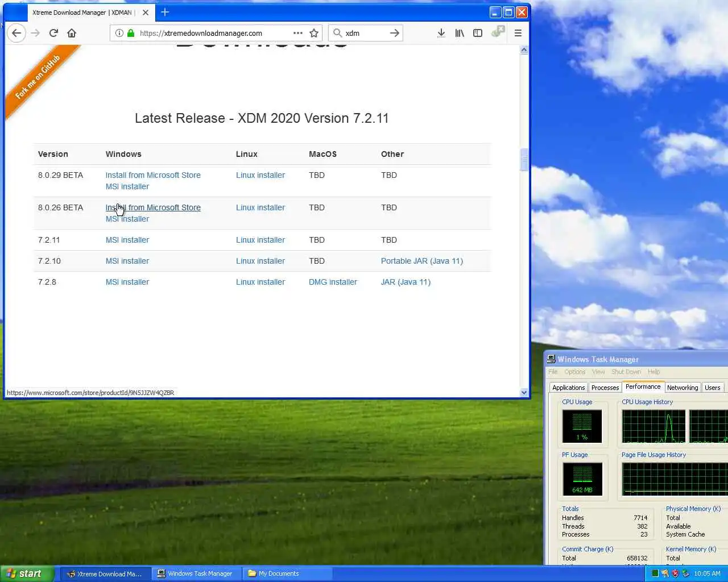The image size is (728, 582).
Task: Open the downloads panel arrow icon
Action: (x=441, y=33)
